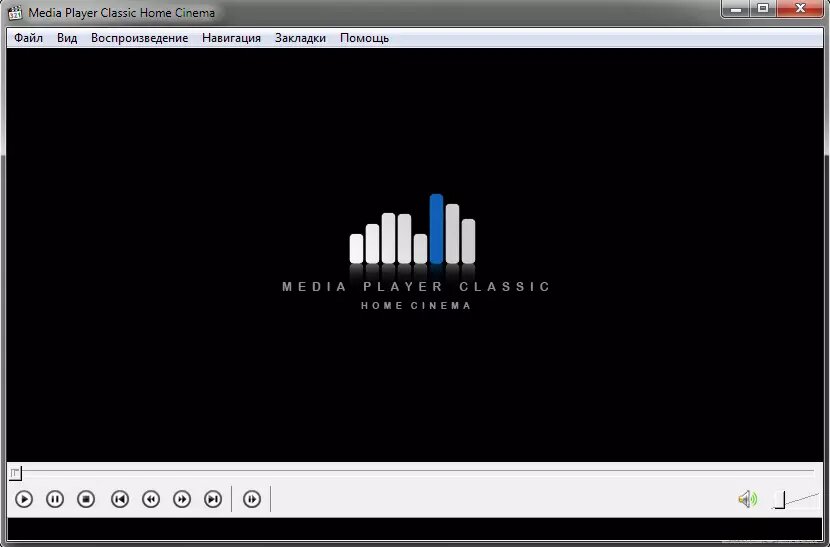Viewport: 830px width, 547px height.
Task: Mute audio with the speaker icon
Action: point(747,499)
